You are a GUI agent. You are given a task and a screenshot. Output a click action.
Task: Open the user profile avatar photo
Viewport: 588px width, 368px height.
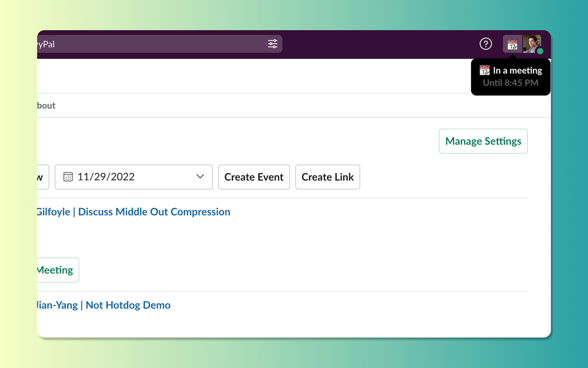[x=531, y=43]
